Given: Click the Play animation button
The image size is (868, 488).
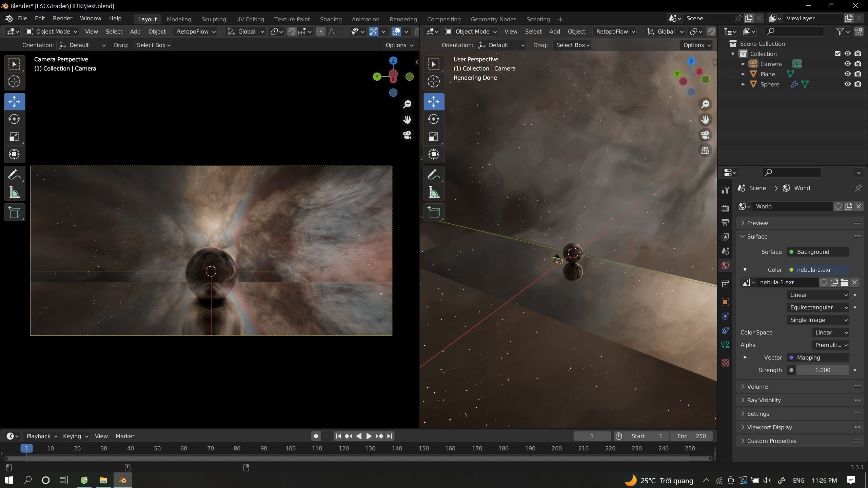Looking at the screenshot, I should tap(369, 436).
